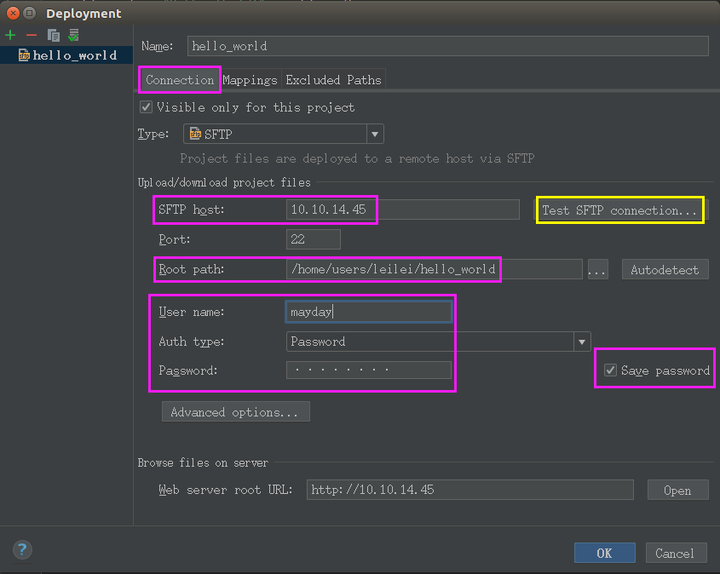Uncheck the Save password checkbox
Viewport: 720px width, 574px height.
610,371
